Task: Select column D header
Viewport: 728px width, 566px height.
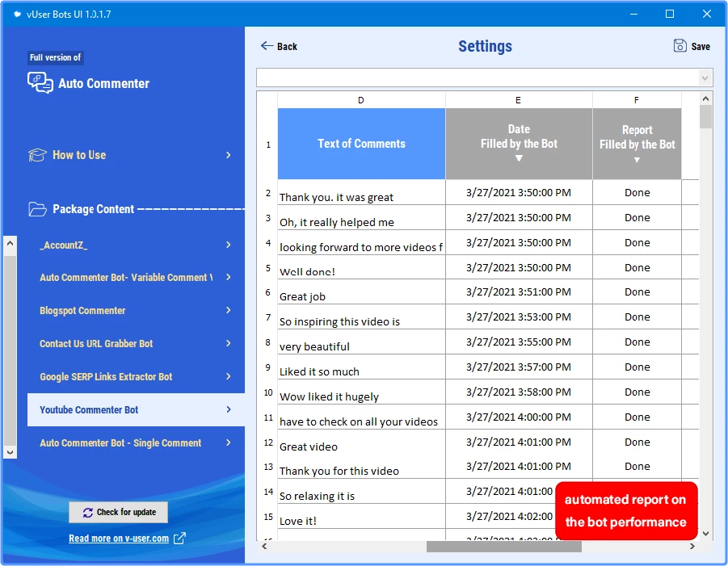Action: pyautogui.click(x=361, y=100)
